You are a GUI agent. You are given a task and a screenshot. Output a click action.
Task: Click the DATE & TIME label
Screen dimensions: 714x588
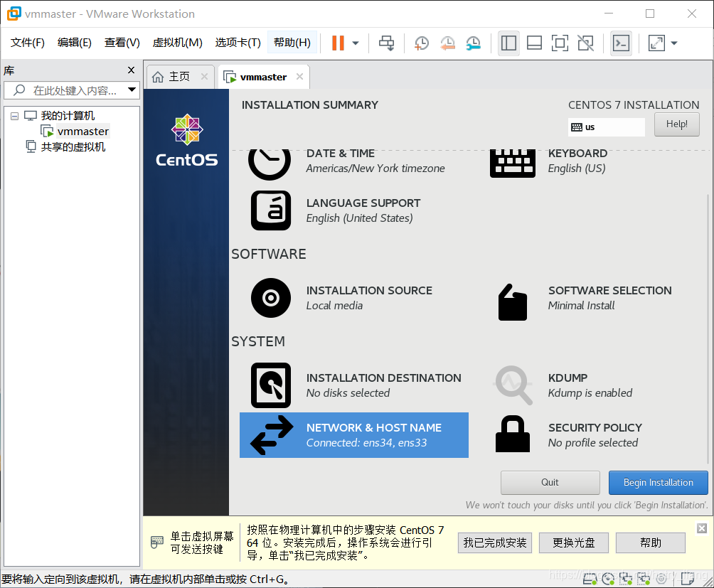(340, 154)
